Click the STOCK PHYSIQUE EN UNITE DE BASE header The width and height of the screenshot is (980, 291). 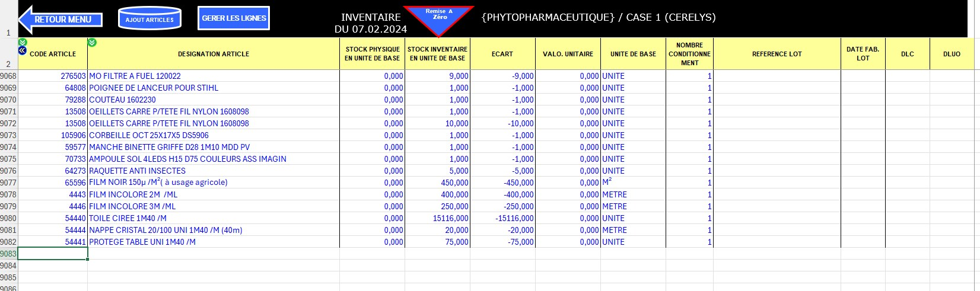click(x=372, y=54)
